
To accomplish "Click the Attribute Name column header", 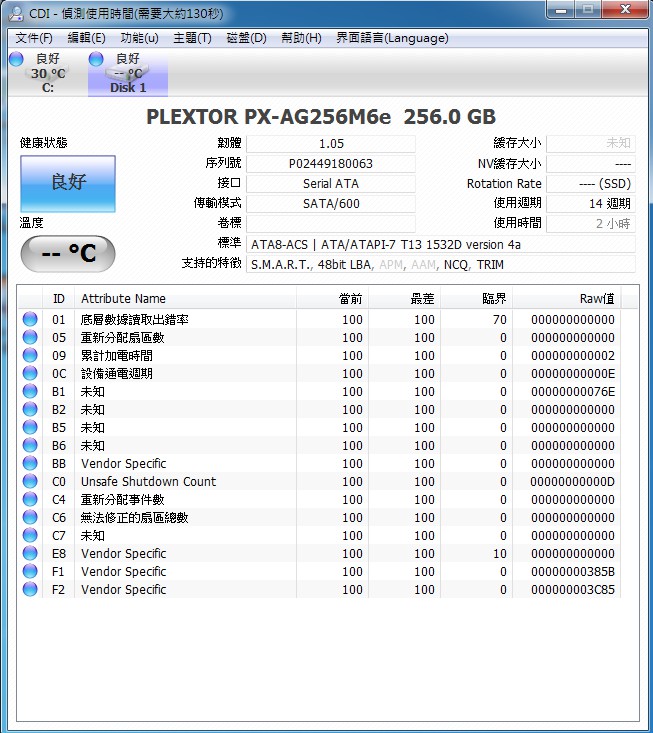I will pyautogui.click(x=186, y=298).
